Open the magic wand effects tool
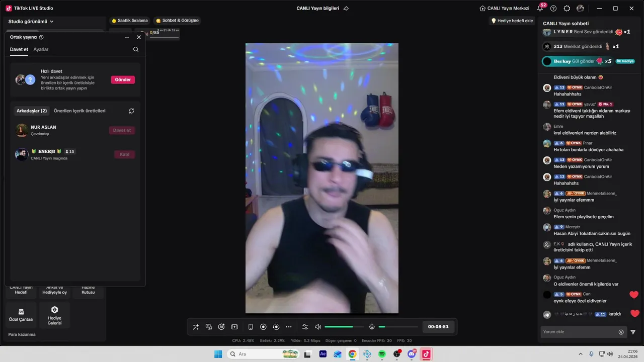 [x=196, y=327]
